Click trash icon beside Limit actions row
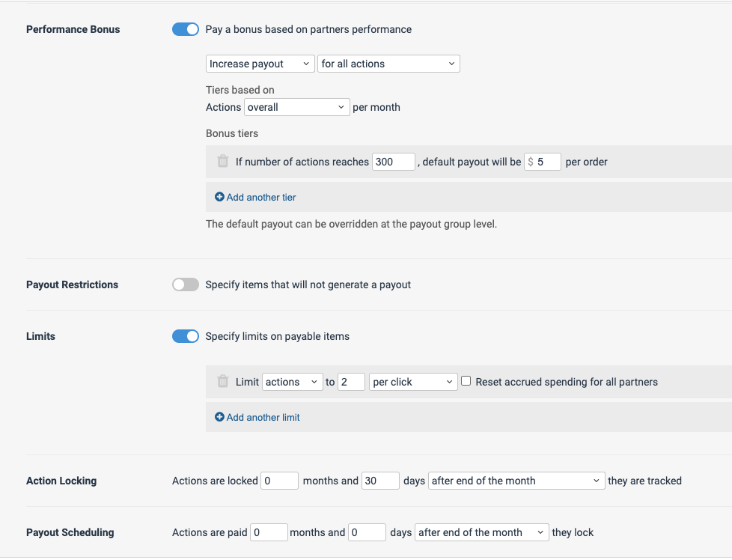This screenshot has height=560, width=732. [x=222, y=382]
